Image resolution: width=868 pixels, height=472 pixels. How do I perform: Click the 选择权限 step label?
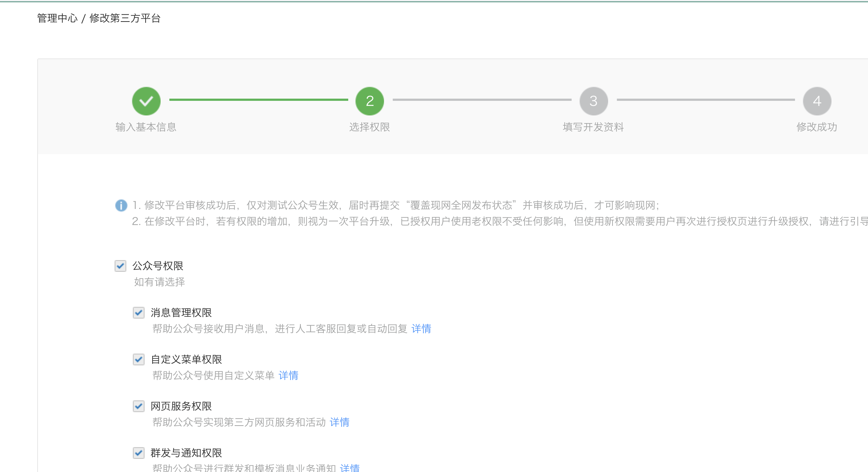[x=369, y=127]
